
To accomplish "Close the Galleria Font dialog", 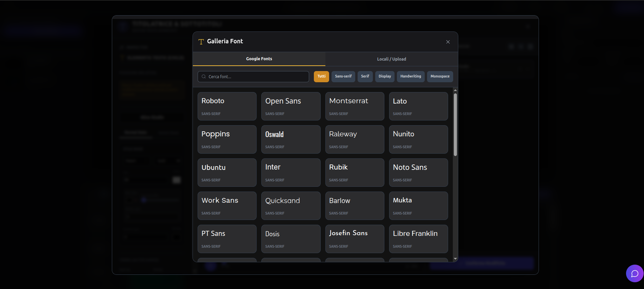I will click(x=448, y=42).
